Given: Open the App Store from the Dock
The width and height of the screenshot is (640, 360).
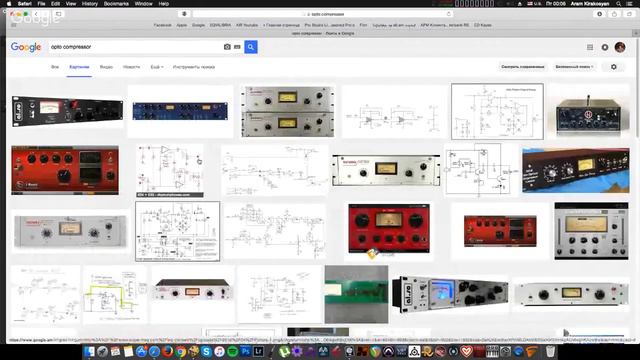Looking at the screenshot, I should pyautogui.click(x=141, y=351).
